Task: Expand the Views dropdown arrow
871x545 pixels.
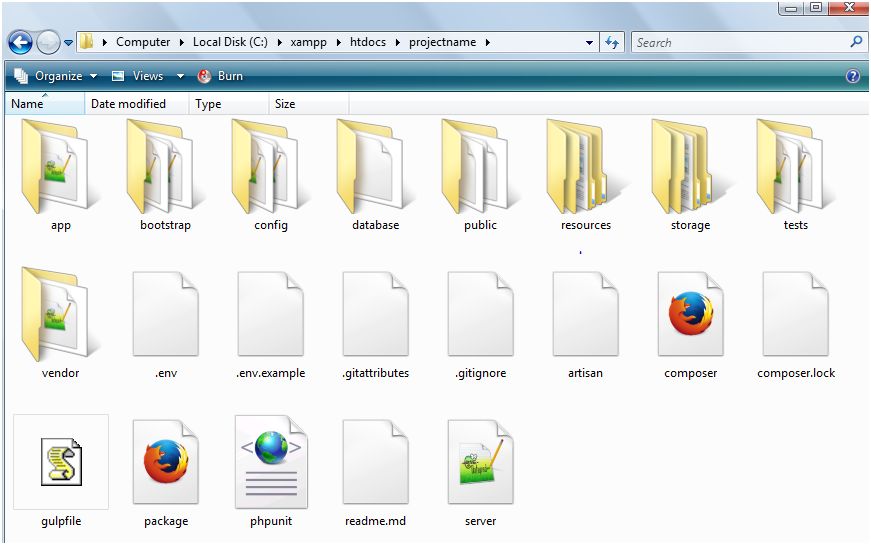Action: pyautogui.click(x=180, y=76)
